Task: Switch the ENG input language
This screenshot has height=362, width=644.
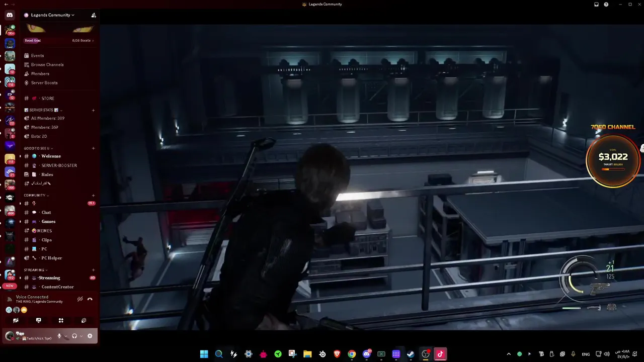Action: click(x=586, y=354)
